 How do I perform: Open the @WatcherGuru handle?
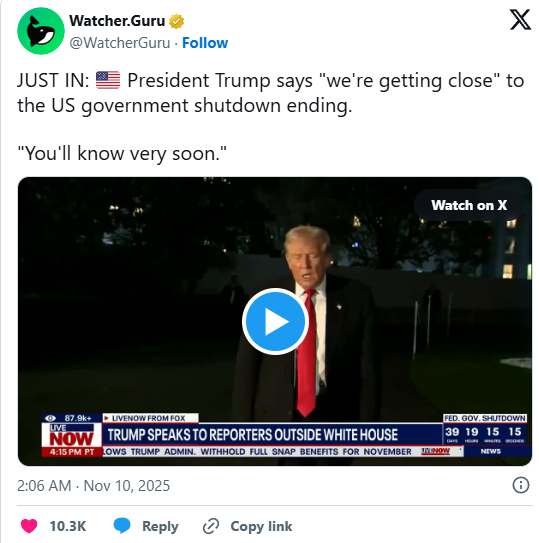pos(120,43)
